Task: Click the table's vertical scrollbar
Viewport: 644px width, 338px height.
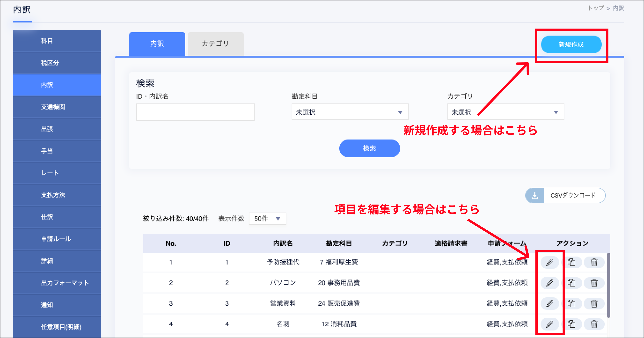Action: click(x=608, y=285)
